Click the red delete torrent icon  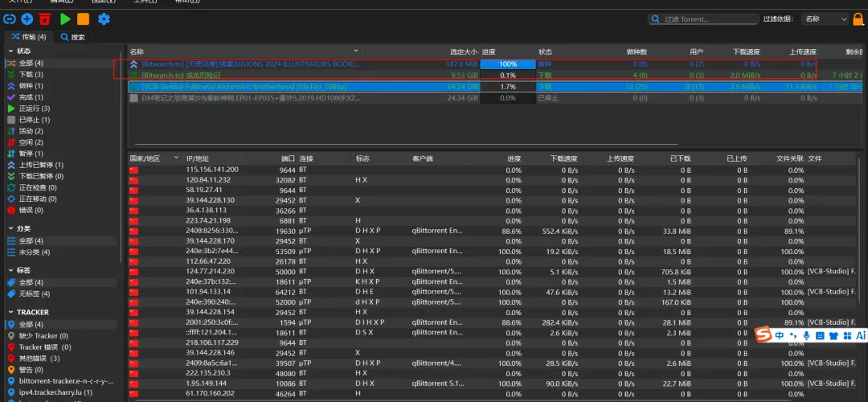pos(45,19)
